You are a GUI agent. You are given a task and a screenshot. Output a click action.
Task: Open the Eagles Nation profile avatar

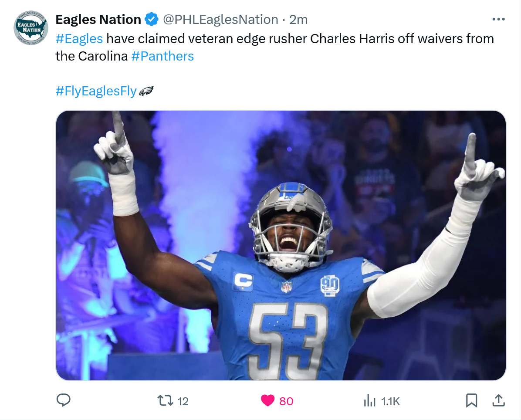tap(30, 27)
